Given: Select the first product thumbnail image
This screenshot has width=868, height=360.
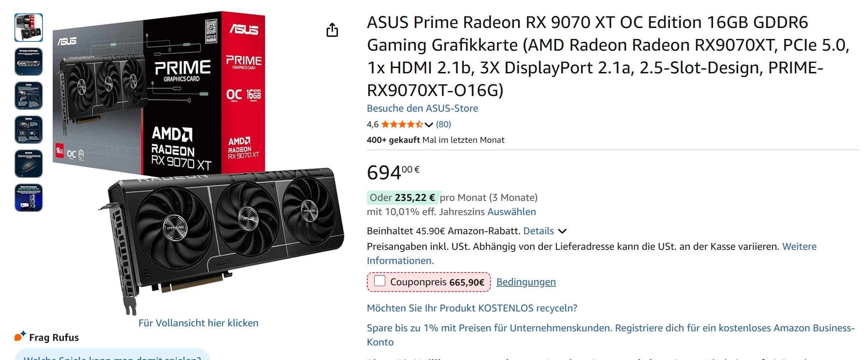Looking at the screenshot, I should (29, 28).
